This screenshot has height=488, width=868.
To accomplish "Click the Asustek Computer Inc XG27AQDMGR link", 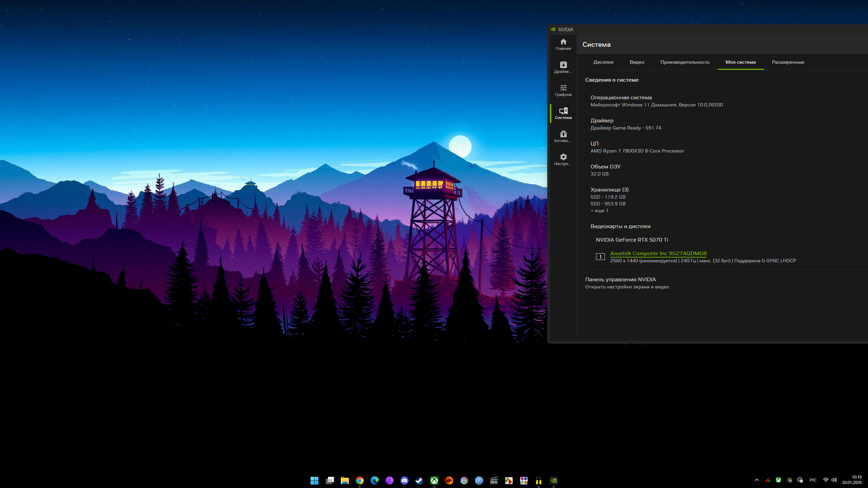I will pos(658,253).
